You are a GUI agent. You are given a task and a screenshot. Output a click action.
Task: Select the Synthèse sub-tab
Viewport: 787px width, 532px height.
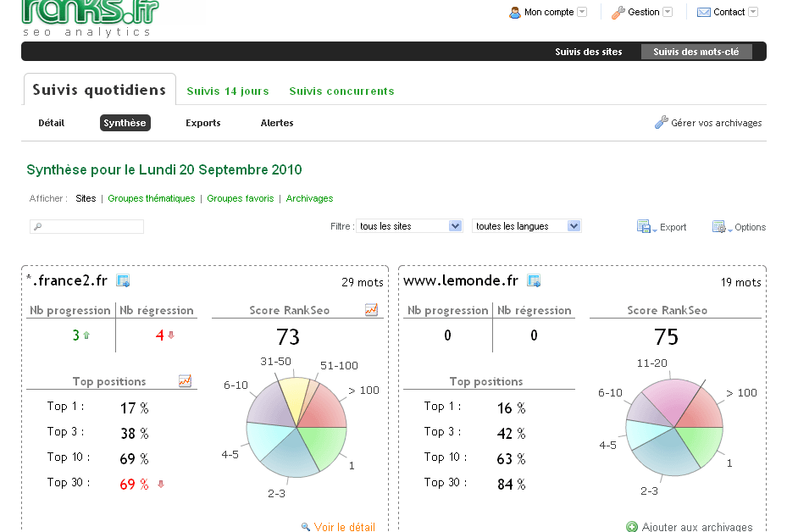(125, 123)
